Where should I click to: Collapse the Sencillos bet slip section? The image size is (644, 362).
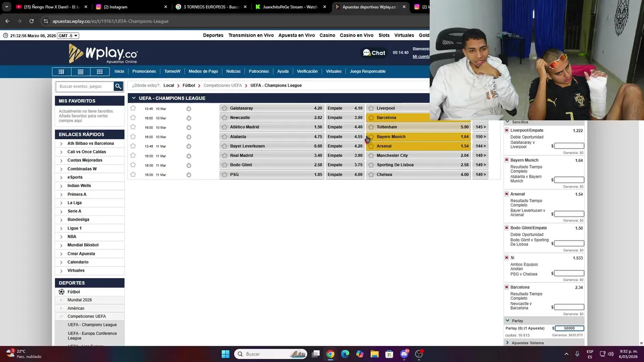pos(507,122)
